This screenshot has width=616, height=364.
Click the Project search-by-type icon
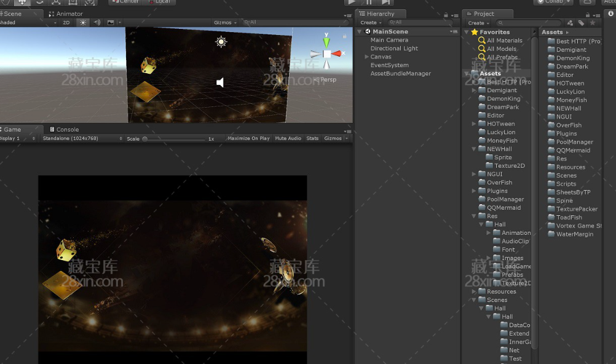coord(571,23)
